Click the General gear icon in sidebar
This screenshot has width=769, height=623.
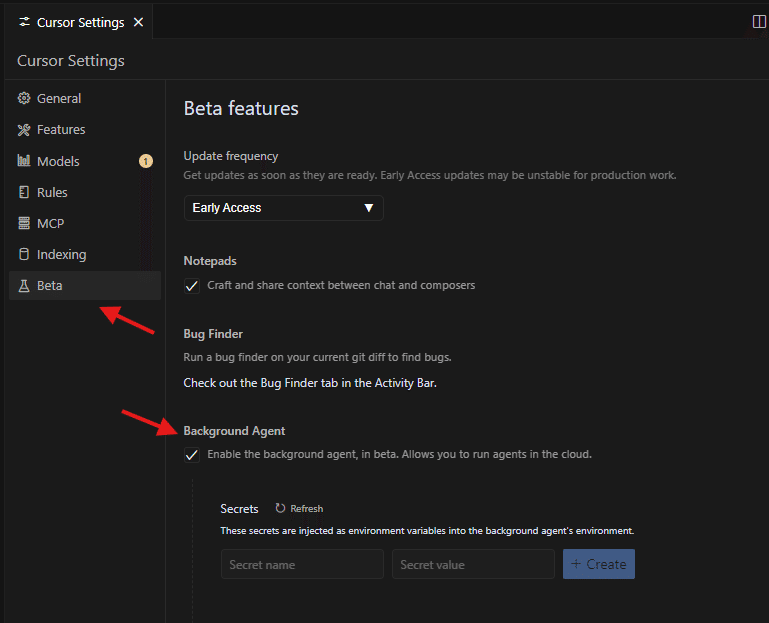coord(25,99)
